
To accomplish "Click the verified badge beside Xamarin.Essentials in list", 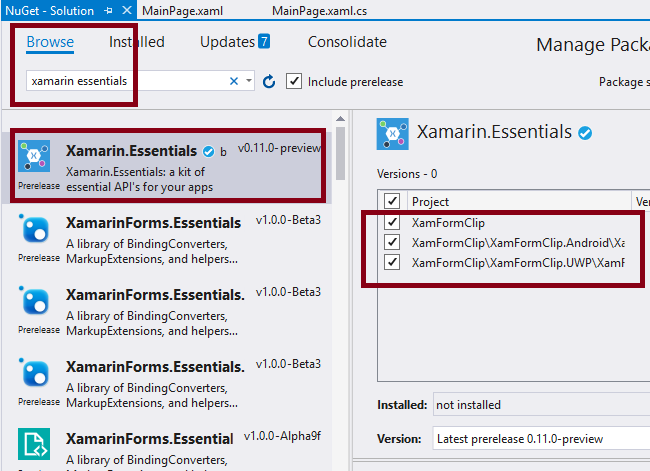I will (x=208, y=152).
